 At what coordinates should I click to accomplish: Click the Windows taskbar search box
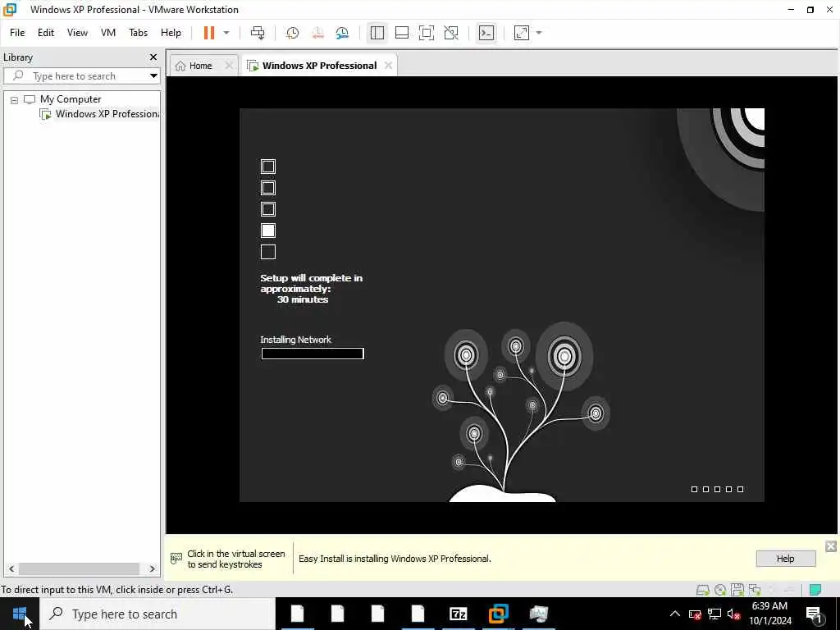(158, 614)
